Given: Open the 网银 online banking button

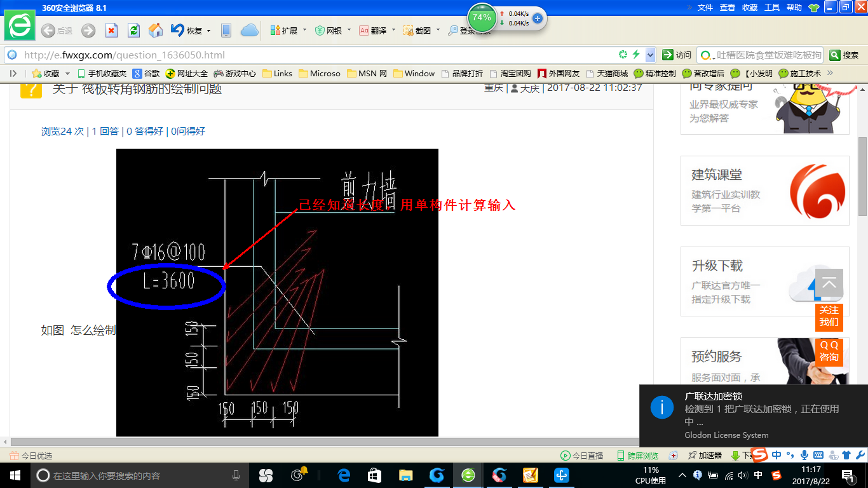Looking at the screenshot, I should tap(329, 30).
